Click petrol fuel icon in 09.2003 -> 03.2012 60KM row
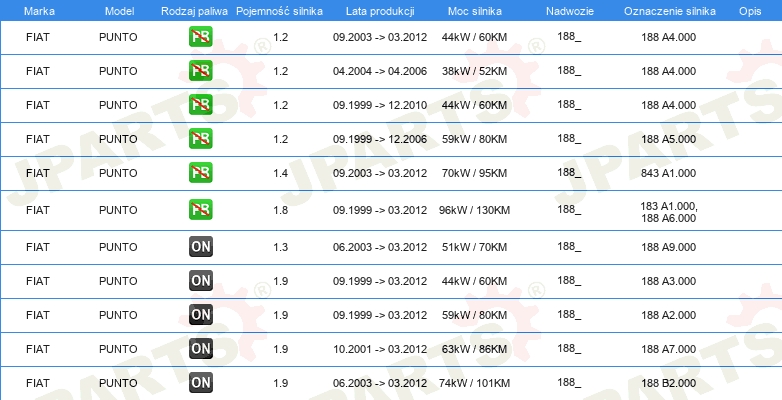 pos(200,37)
